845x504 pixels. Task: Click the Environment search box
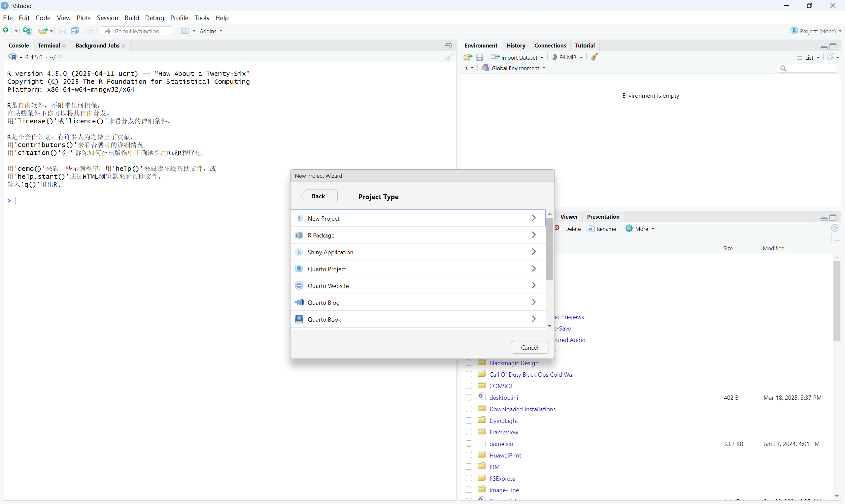[x=807, y=68]
